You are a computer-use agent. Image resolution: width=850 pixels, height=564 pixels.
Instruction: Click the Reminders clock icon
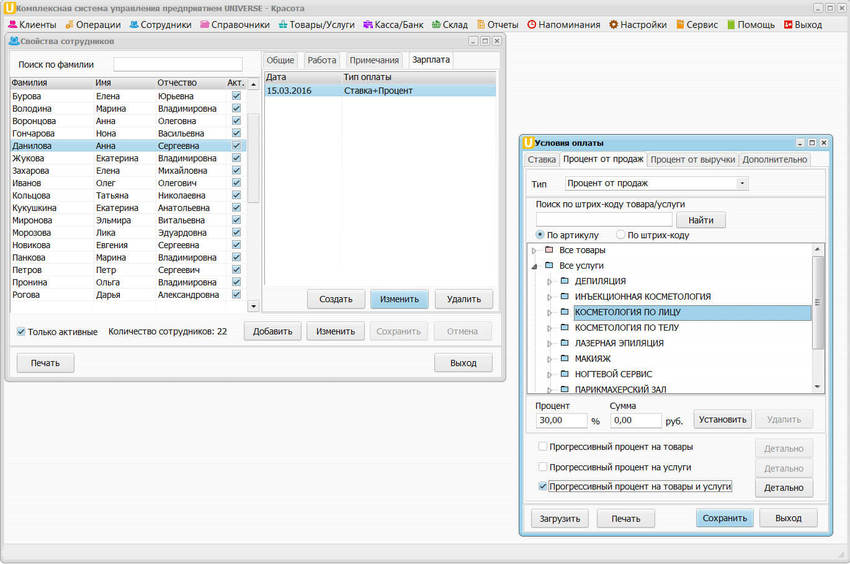[531, 24]
